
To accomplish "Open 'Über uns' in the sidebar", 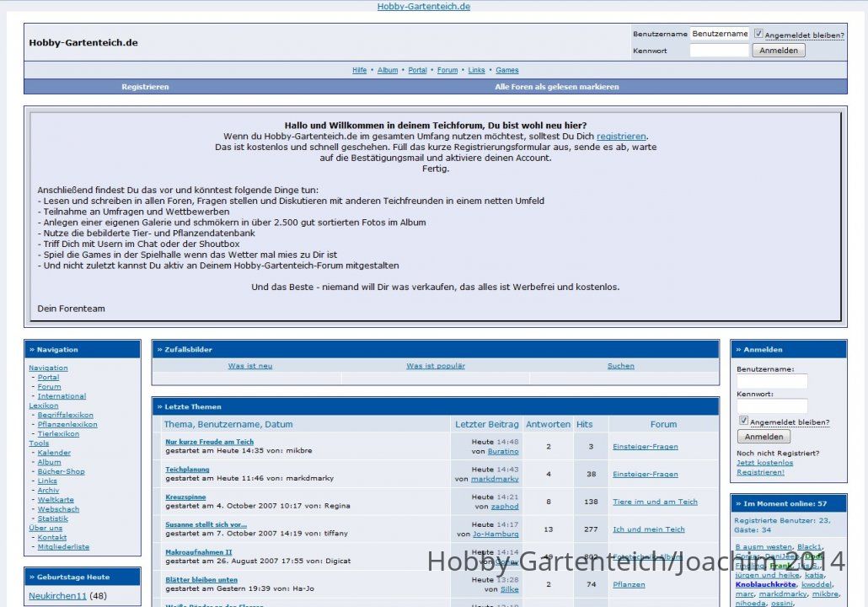I will pyautogui.click(x=46, y=528).
